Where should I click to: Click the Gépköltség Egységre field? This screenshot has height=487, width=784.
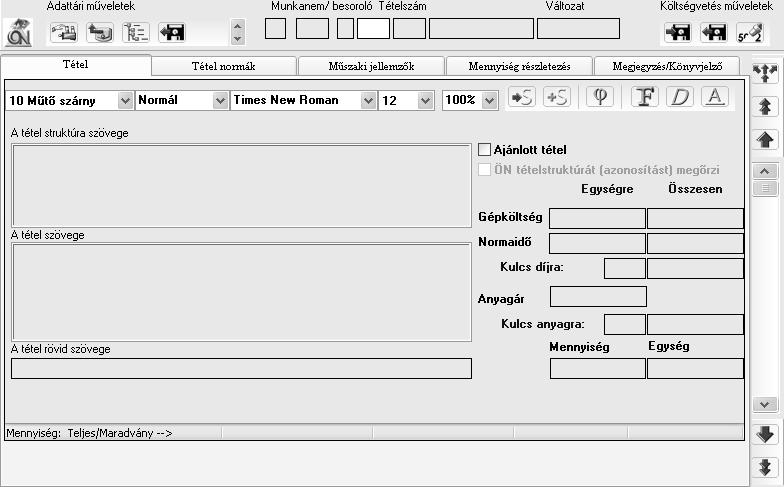click(598, 218)
